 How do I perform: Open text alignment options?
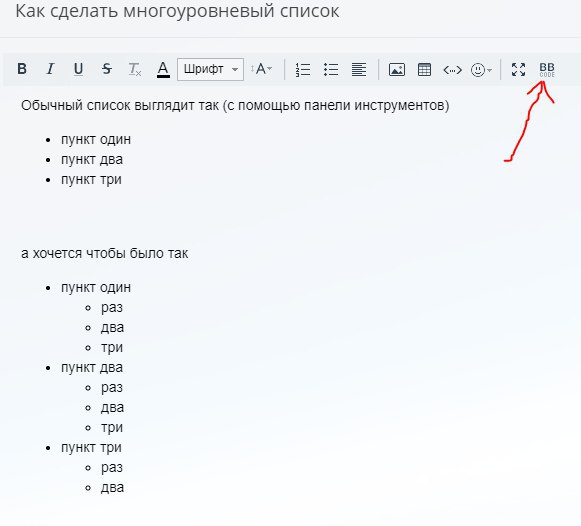tap(359, 69)
